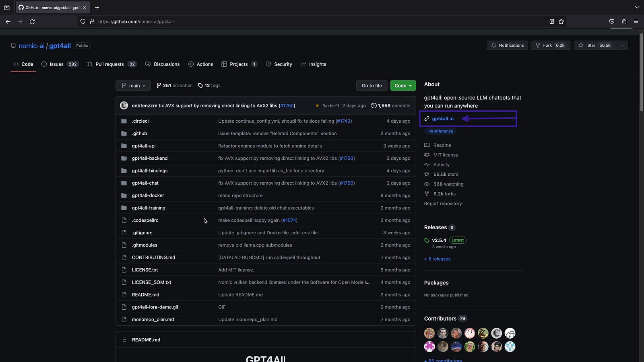Bookmark this page with the star icon
Viewport: 644px width, 362px height.
561,22
